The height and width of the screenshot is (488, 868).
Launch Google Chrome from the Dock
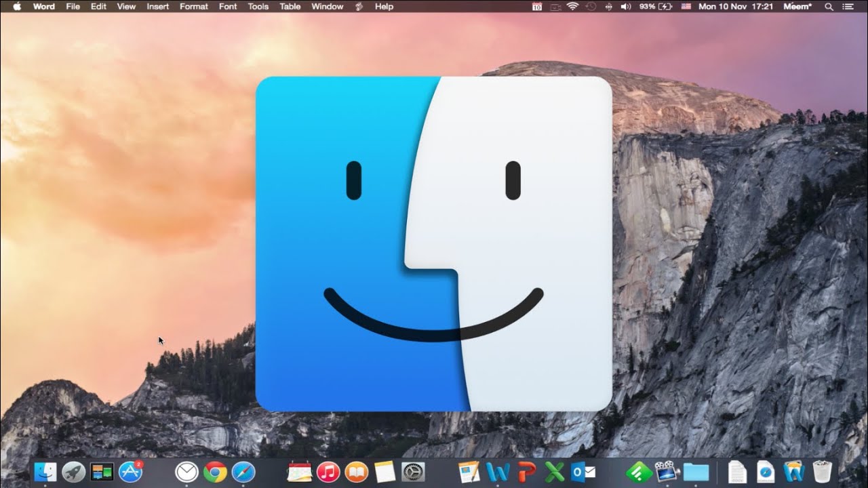pyautogui.click(x=215, y=472)
